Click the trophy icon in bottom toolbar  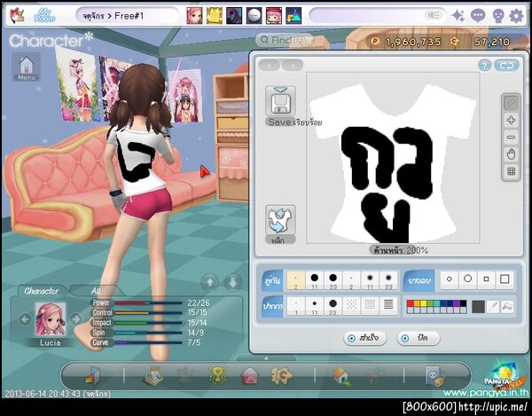click(217, 375)
